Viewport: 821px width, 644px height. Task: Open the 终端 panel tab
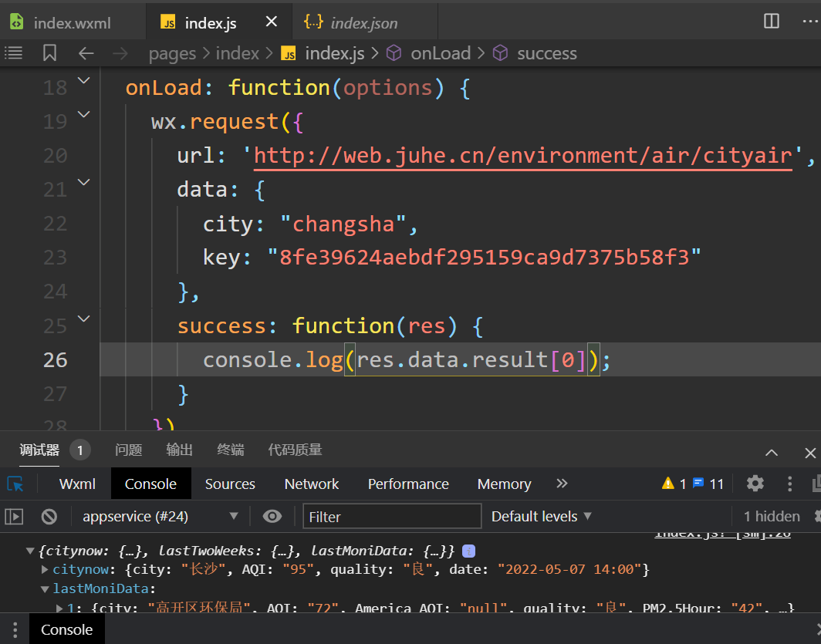tap(231, 450)
